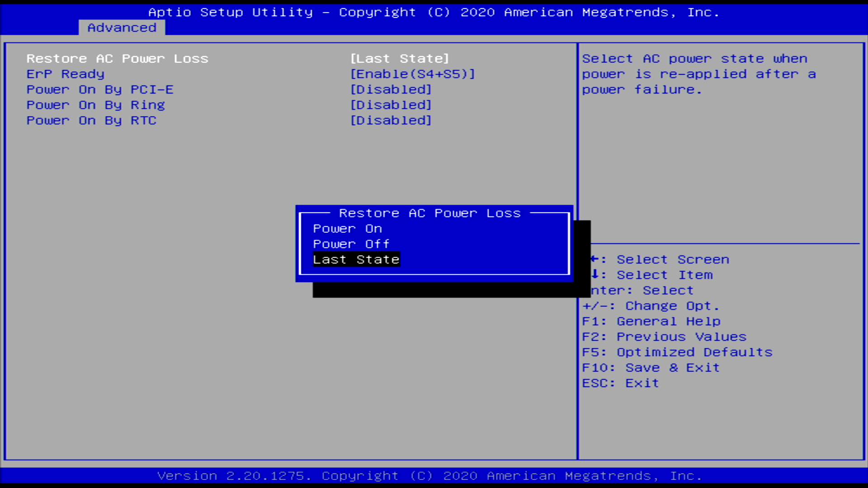The image size is (868, 488).
Task: Select the Power On By Ring setting
Action: (96, 105)
